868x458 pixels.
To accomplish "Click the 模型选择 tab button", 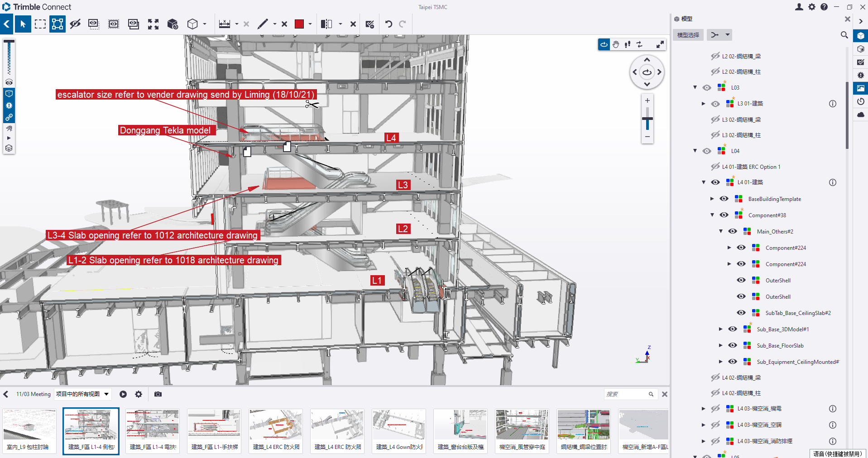I will [x=688, y=35].
